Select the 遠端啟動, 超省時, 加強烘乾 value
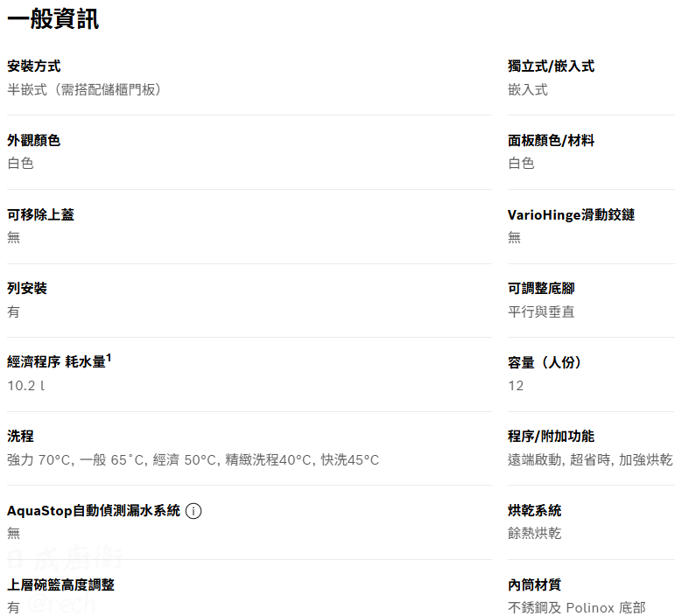This screenshot has height=616, width=675. tap(590, 460)
